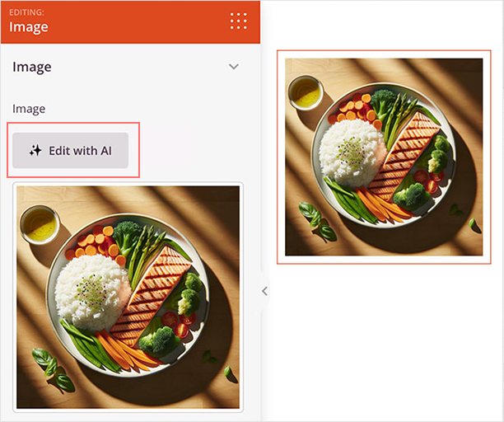Click the sidebar collapse arrow
This screenshot has width=504, height=422.
(x=264, y=292)
